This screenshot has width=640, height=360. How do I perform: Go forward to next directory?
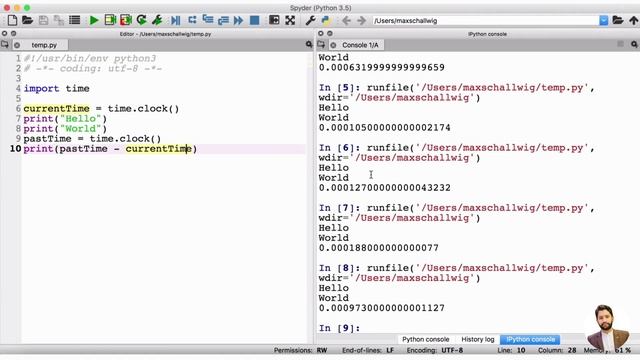click(362, 20)
